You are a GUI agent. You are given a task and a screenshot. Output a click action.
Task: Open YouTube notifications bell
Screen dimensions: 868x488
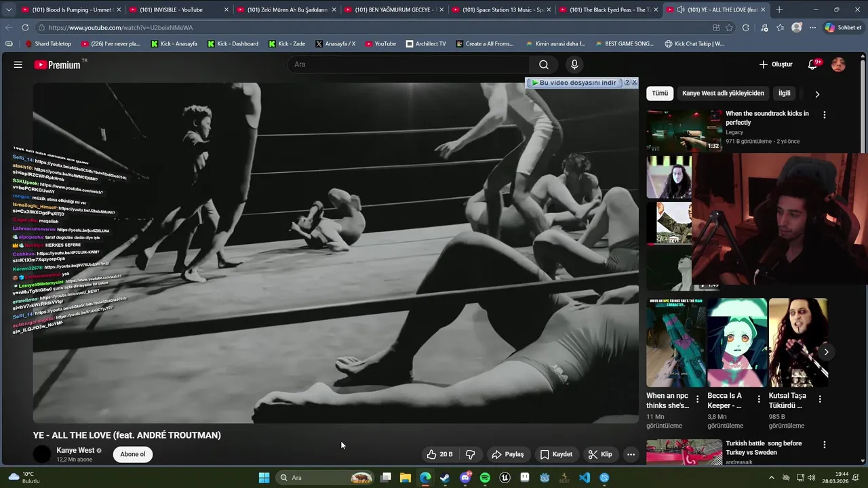coord(812,64)
